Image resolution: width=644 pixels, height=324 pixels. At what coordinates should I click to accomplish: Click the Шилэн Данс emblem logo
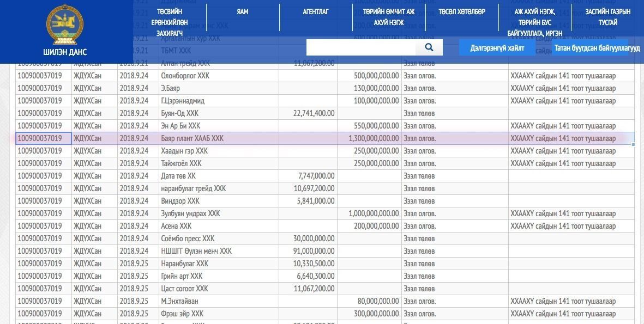click(x=65, y=24)
